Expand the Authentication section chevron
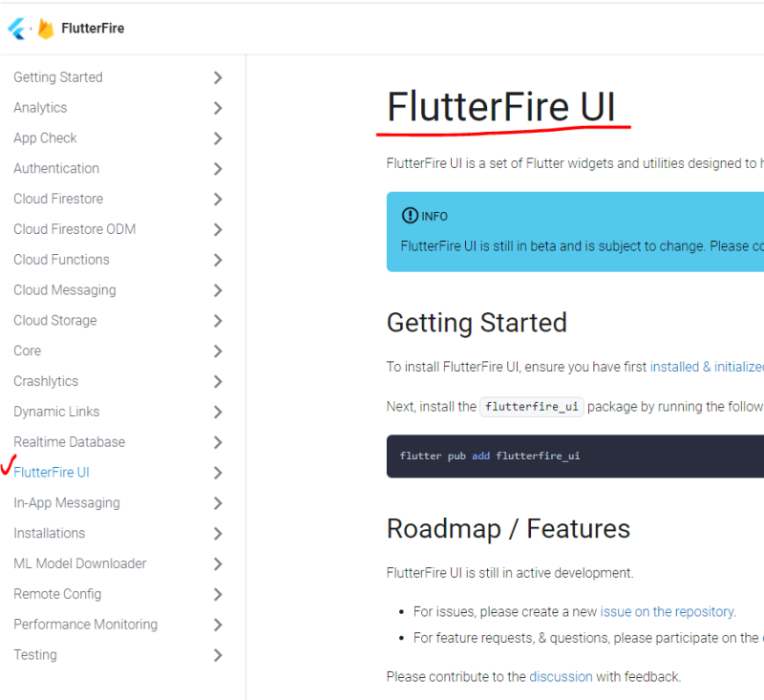 tap(218, 168)
